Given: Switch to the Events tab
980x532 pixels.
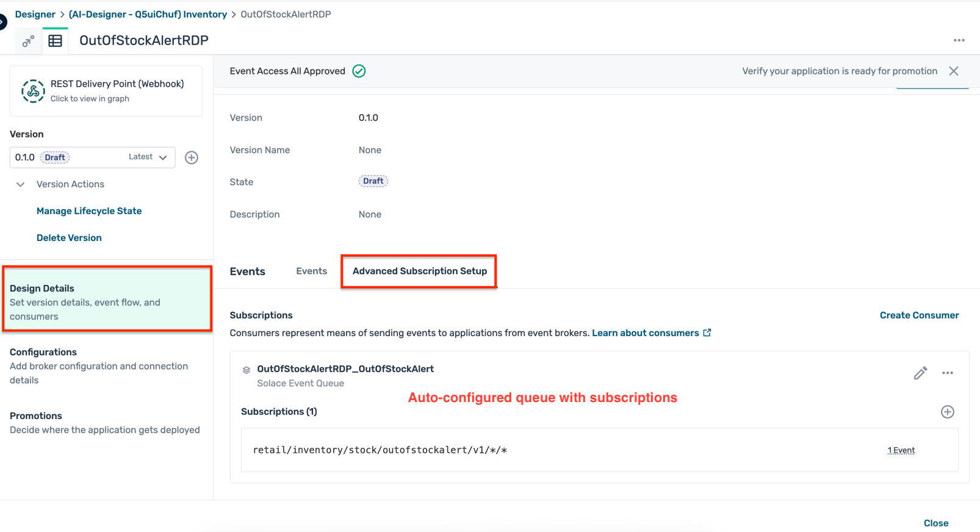Looking at the screenshot, I should 311,271.
